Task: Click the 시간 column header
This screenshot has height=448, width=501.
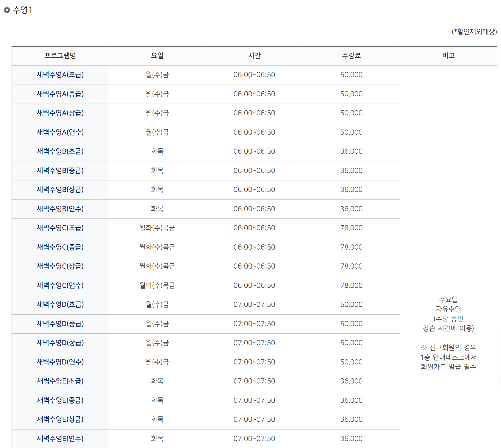Action: point(254,56)
